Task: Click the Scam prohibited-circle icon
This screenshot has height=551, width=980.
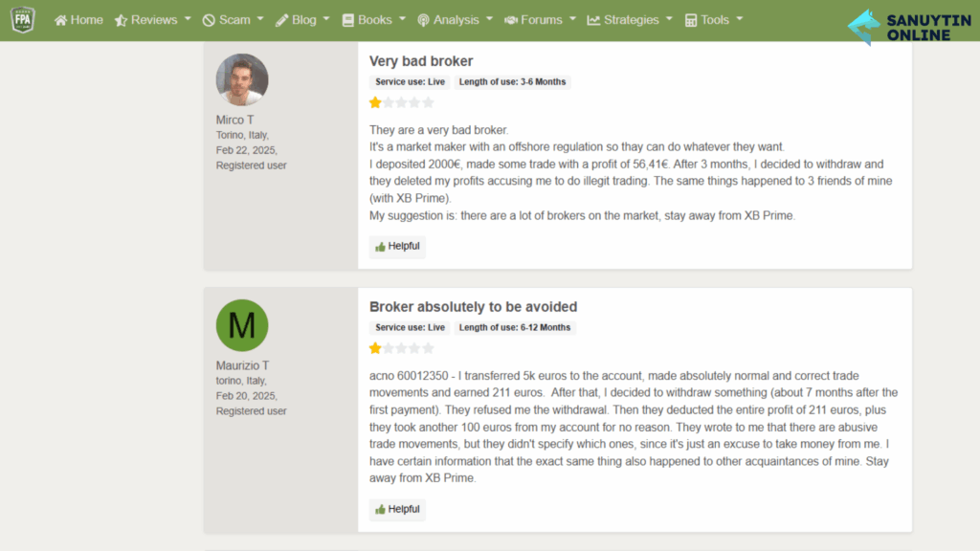Action: (x=209, y=21)
